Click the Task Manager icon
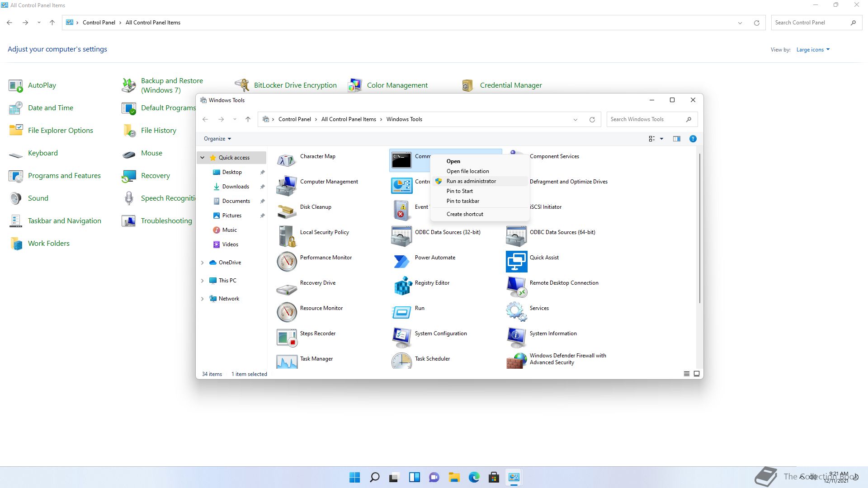Viewport: 868px width, 488px height. [x=287, y=361]
